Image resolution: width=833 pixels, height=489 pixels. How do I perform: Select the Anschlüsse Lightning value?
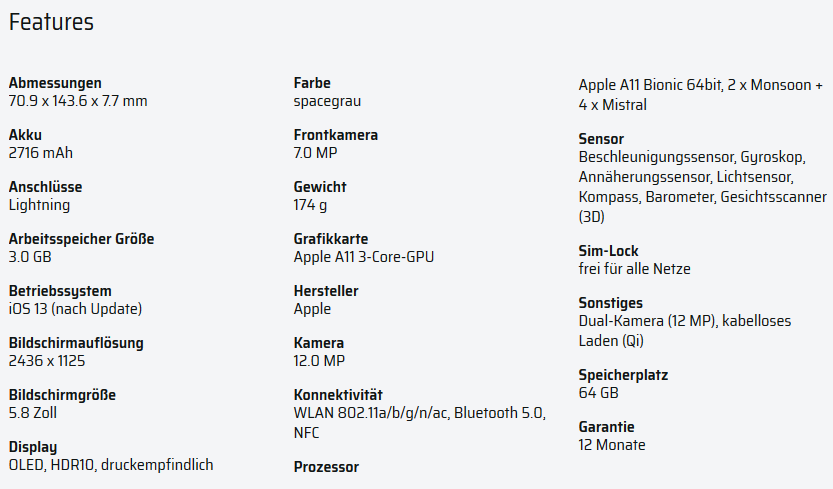pos(39,205)
